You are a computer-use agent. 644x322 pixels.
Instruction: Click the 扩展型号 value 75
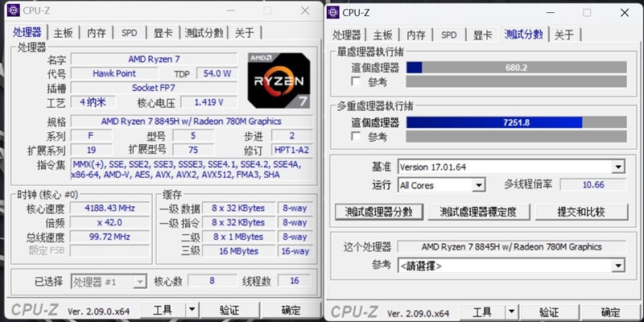point(193,150)
